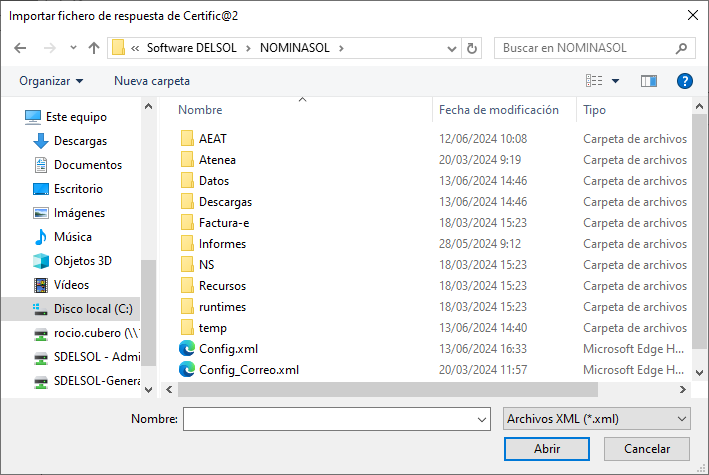Expand chevron after Software DELSOL breadcrumb

[x=248, y=48]
